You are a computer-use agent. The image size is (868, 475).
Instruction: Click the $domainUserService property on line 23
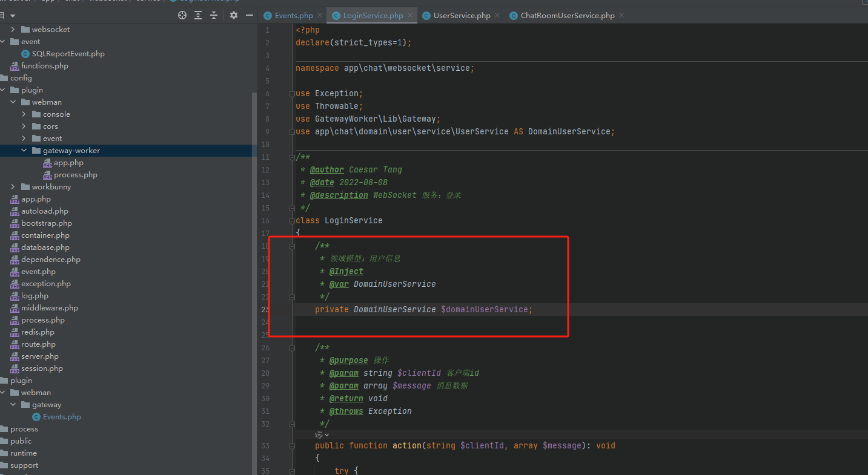(485, 310)
